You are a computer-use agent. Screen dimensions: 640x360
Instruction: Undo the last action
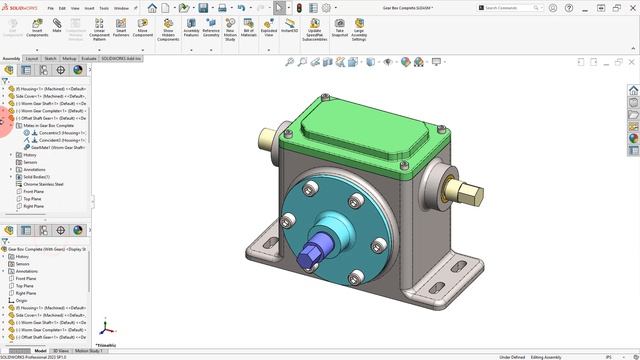(x=241, y=8)
